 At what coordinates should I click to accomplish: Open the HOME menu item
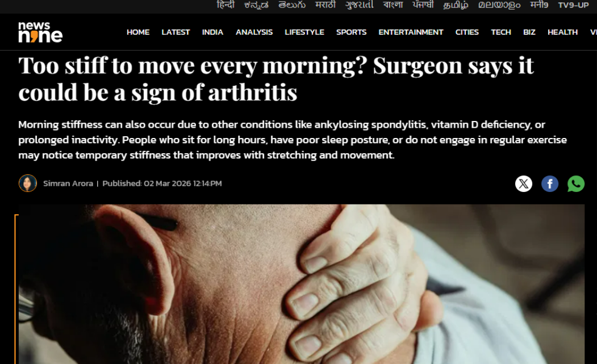point(138,32)
